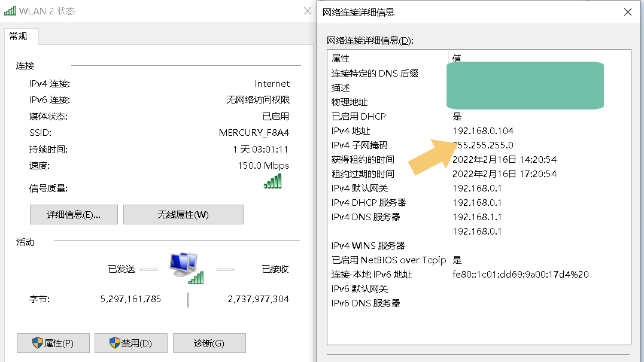This screenshot has width=644, height=362.
Task: Click the SSID value MERCURY_F8A4
Action: pyautogui.click(x=254, y=133)
